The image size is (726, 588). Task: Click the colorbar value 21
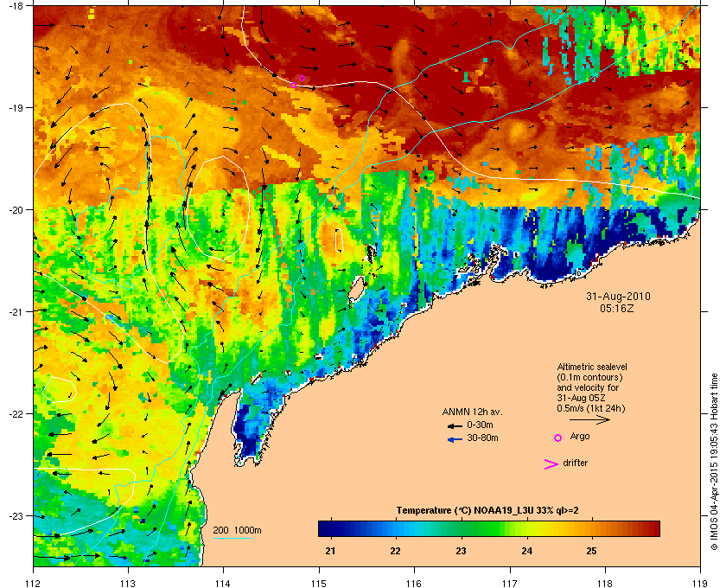click(330, 551)
